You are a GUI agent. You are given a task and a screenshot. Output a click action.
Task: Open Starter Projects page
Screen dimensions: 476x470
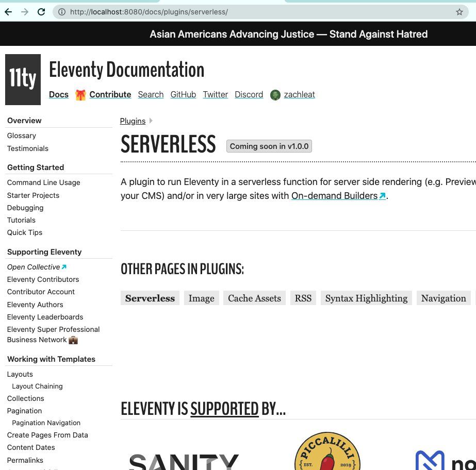click(33, 195)
